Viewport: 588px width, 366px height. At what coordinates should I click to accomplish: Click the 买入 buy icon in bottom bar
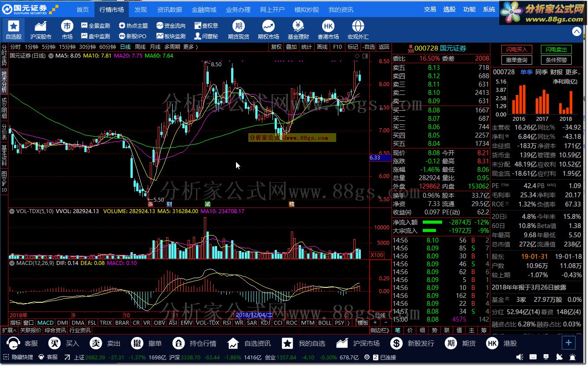[x=54, y=343]
